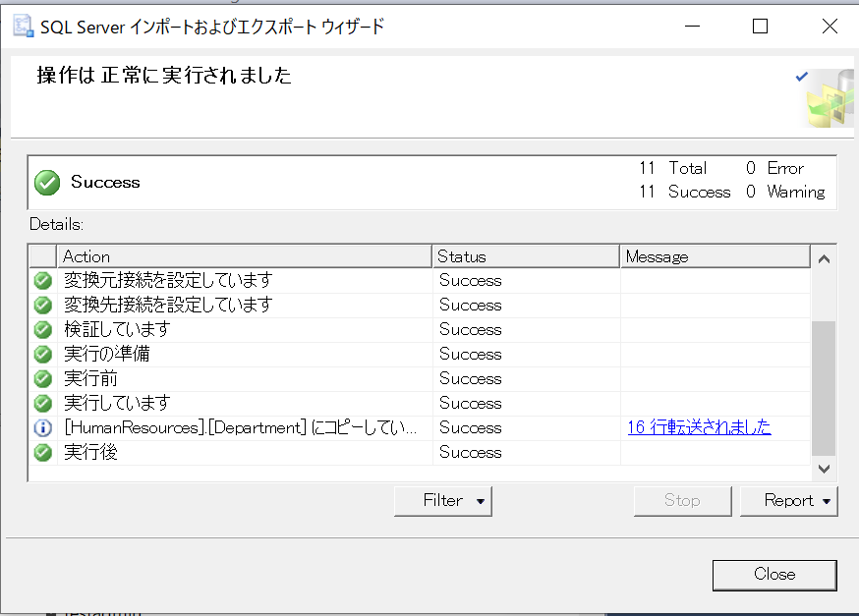Sort by the Action column header
This screenshot has width=859, height=616.
tap(245, 256)
